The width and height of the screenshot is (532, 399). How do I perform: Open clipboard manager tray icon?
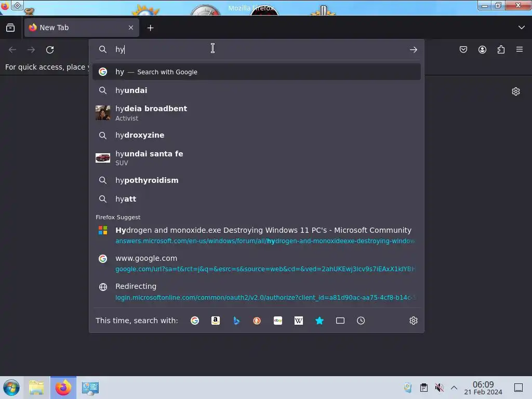tap(424, 388)
